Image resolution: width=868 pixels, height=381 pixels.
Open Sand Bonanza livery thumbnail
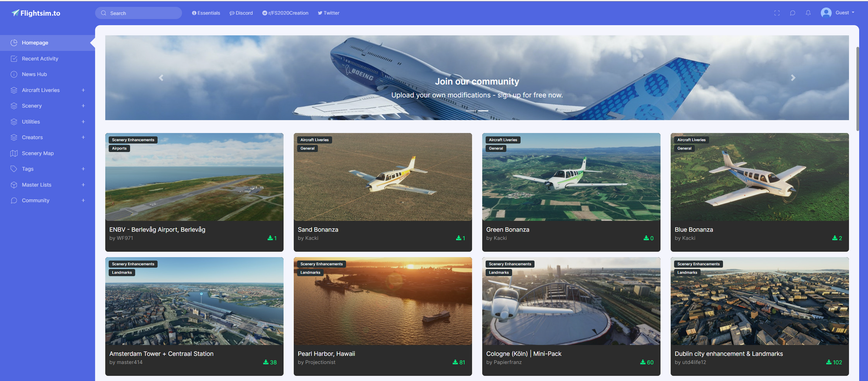[383, 177]
